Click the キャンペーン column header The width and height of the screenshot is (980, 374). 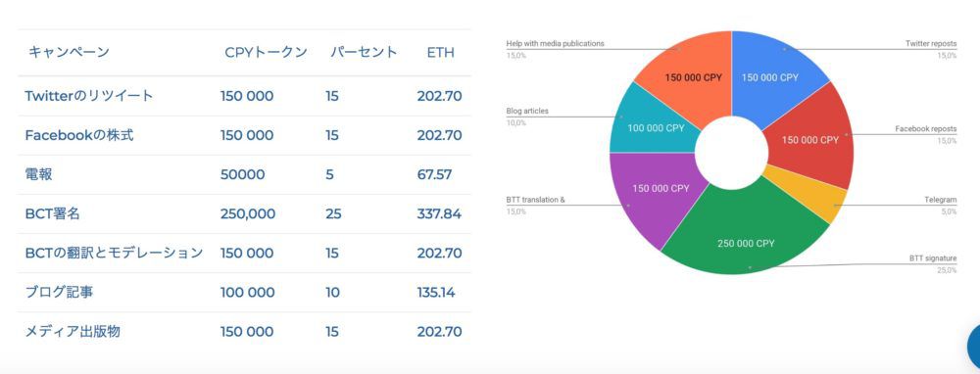[x=69, y=53]
